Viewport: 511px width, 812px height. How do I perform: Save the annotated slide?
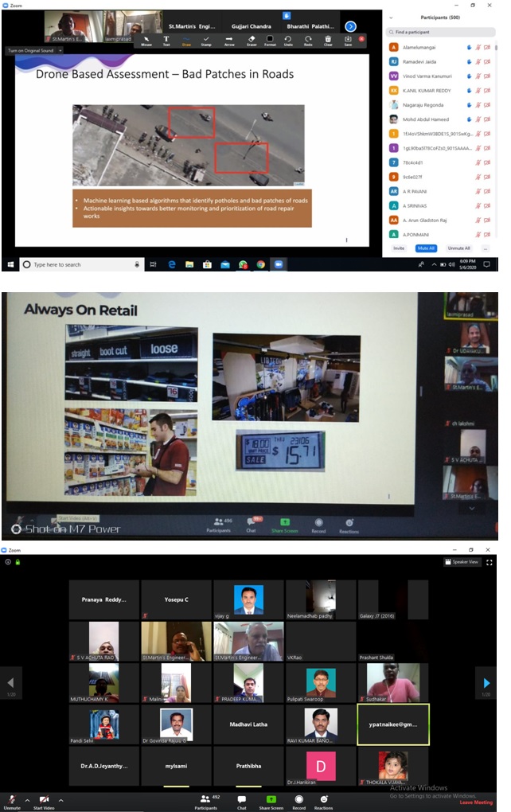click(x=348, y=41)
